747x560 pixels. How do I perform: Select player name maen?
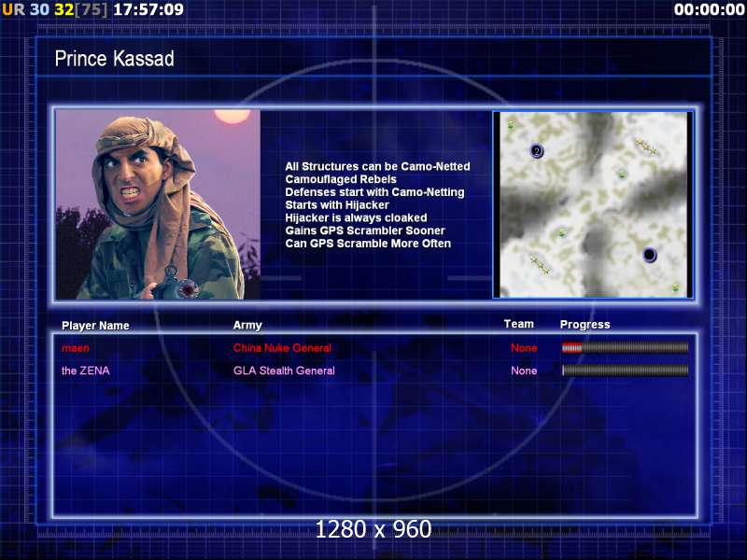(x=76, y=348)
